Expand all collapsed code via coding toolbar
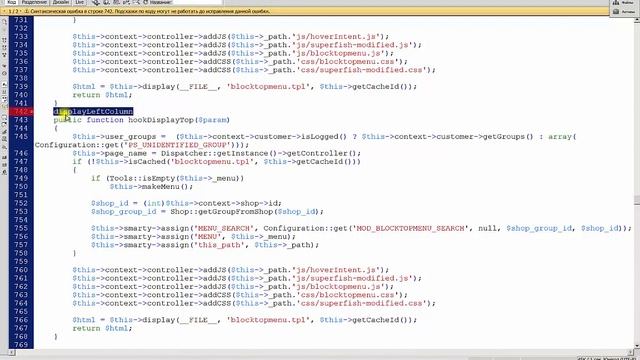640x360 pixels. point(4,55)
